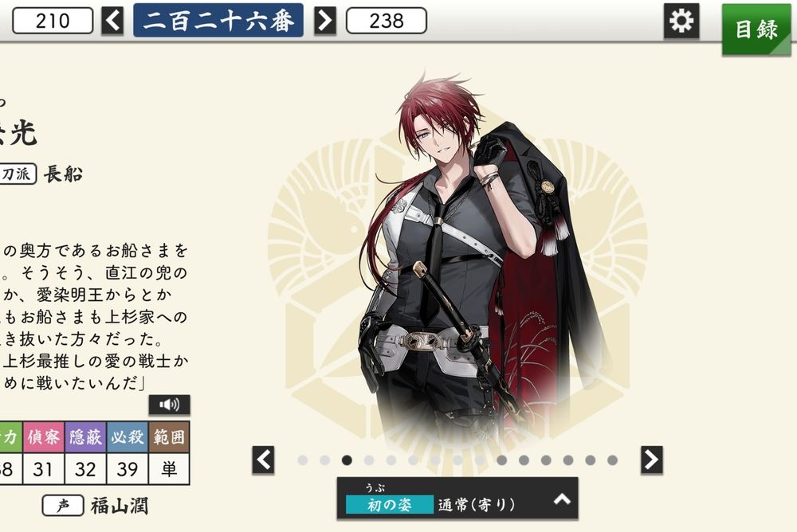The height and width of the screenshot is (532, 797).
Task: Play the voice line via speaker icon
Action: point(169,405)
